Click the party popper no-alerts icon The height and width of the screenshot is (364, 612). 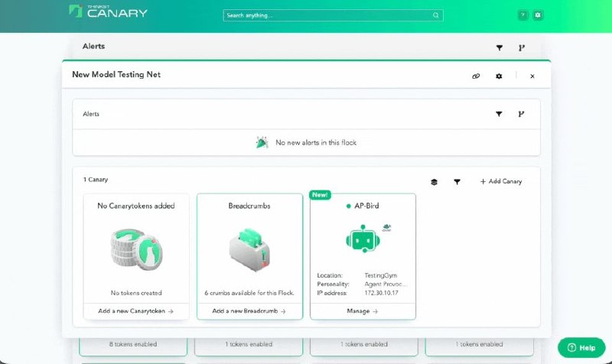pyautogui.click(x=262, y=143)
